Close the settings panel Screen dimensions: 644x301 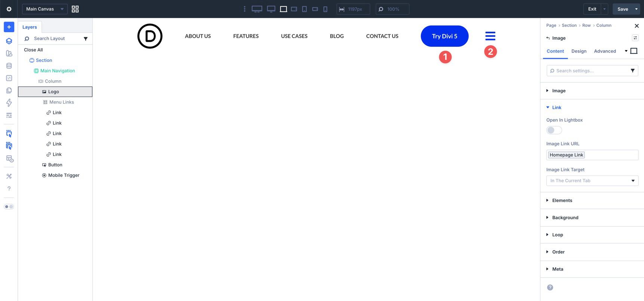point(637,26)
